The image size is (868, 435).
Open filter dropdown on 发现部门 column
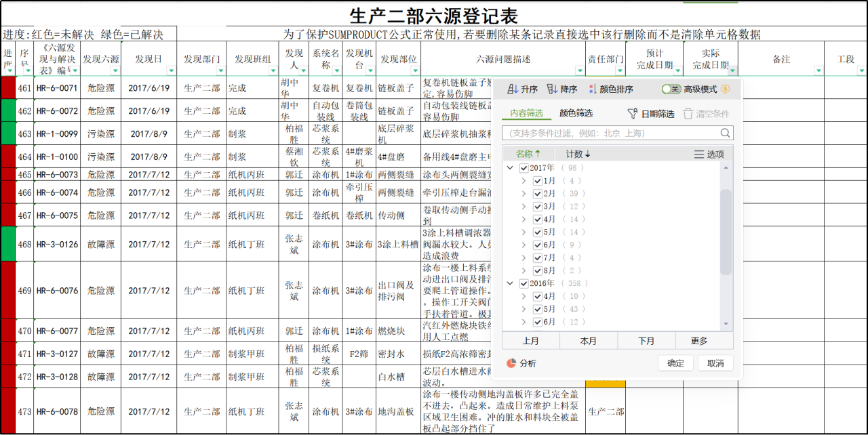click(x=221, y=70)
